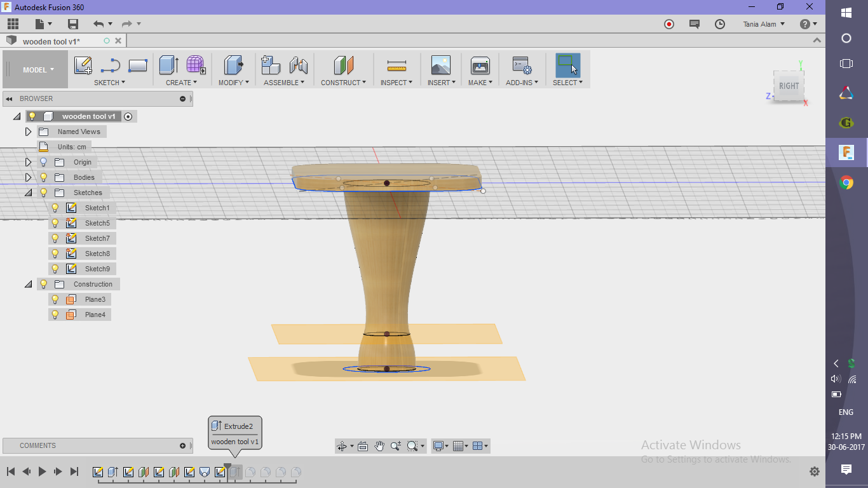Toggle visibility lightbulb of Sketch8
Screen dimensions: 868x488
tap(55, 254)
